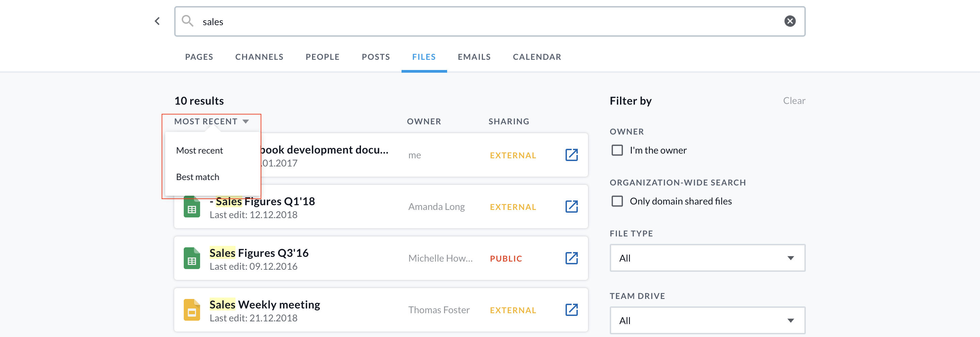Collapse the Most Recent sort dropdown
This screenshot has width=980, height=337.
[x=211, y=122]
